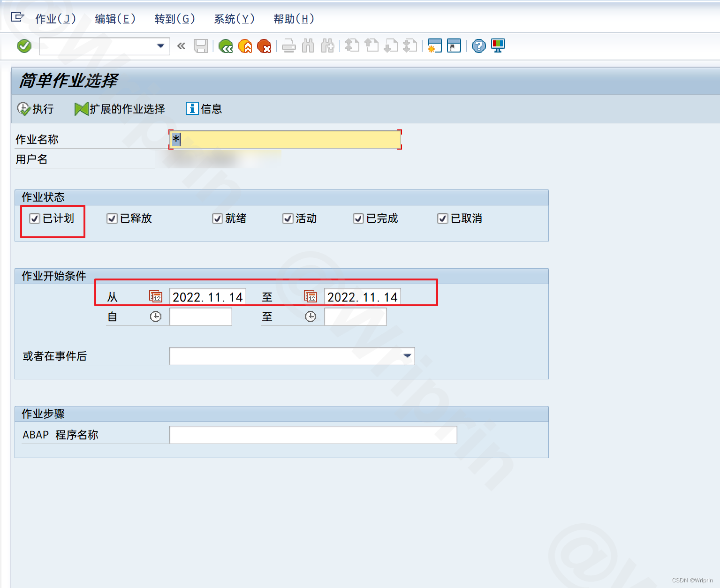The height and width of the screenshot is (588, 720).
Task: Uncheck the 已计划 job status checkbox
Action: [x=34, y=219]
